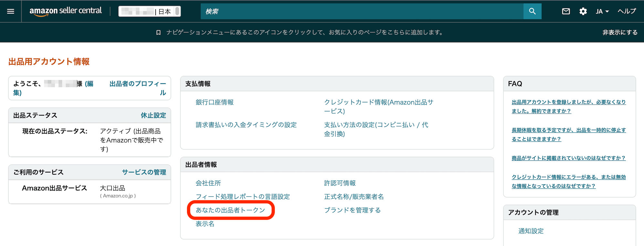
Task: Open the 出品者のプロフィール link
Action: coord(138,84)
